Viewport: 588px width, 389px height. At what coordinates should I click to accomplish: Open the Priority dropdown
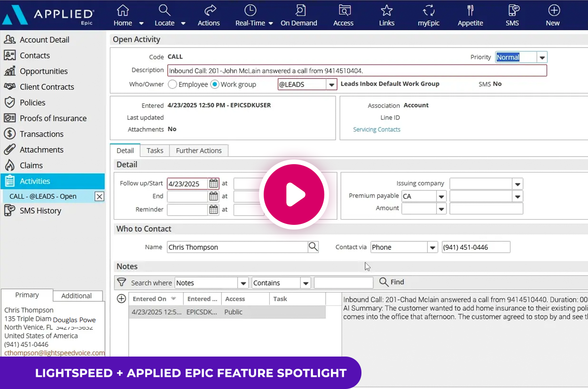click(542, 57)
